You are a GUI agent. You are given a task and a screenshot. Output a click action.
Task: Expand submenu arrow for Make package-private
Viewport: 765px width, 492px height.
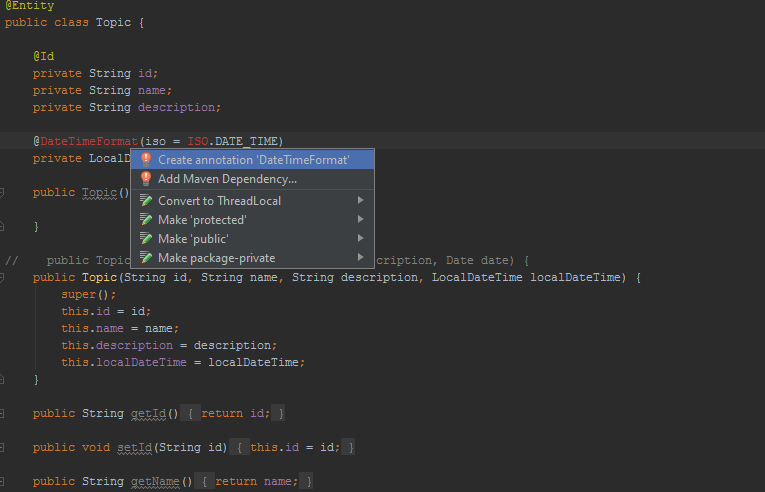click(361, 257)
